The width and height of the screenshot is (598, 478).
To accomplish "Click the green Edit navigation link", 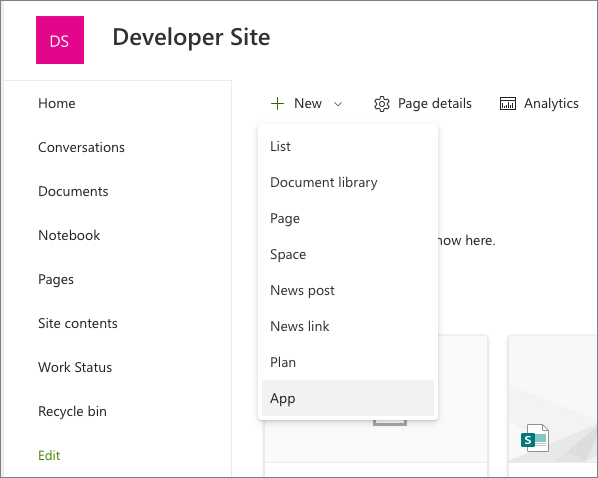I will [x=49, y=455].
